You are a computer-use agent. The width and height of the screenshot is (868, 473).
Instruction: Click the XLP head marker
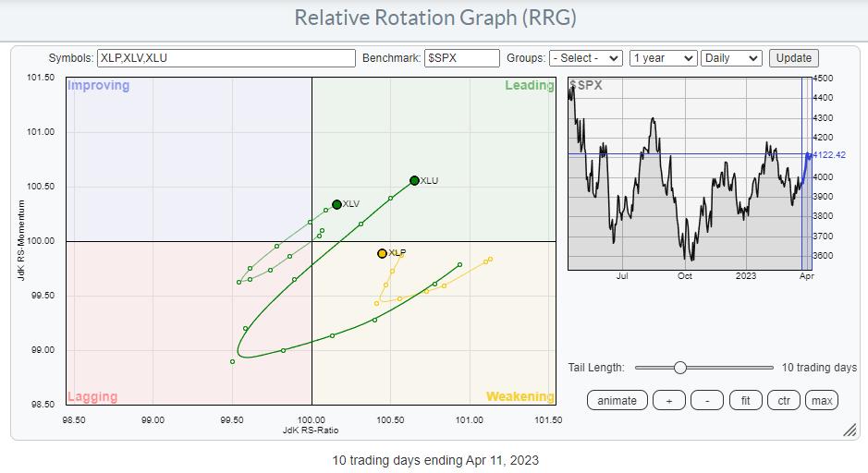tap(382, 253)
